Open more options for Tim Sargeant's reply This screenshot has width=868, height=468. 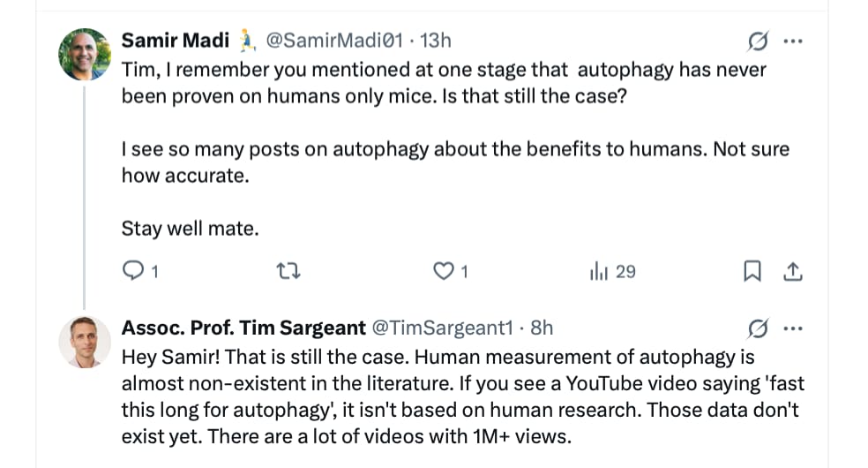coord(793,328)
